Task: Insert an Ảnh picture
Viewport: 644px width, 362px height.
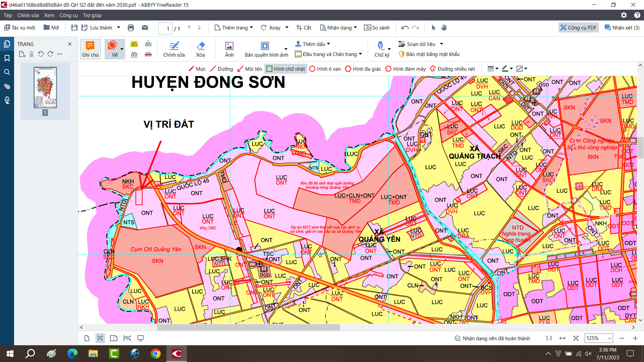Action: 229,49
